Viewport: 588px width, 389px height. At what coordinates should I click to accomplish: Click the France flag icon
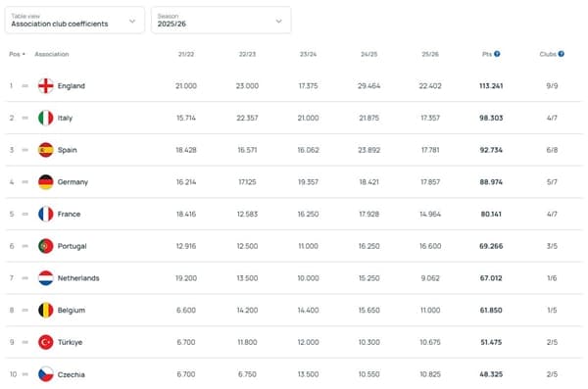click(x=46, y=215)
